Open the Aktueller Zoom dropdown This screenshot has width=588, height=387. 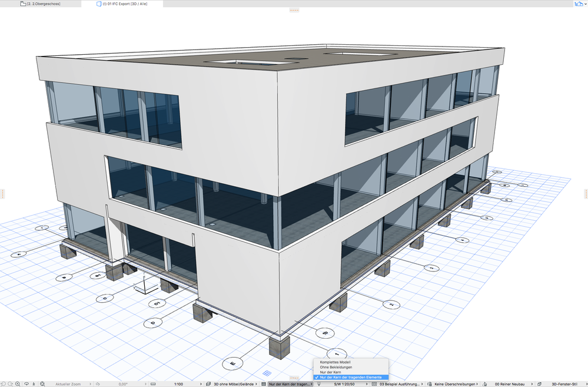pos(71,384)
